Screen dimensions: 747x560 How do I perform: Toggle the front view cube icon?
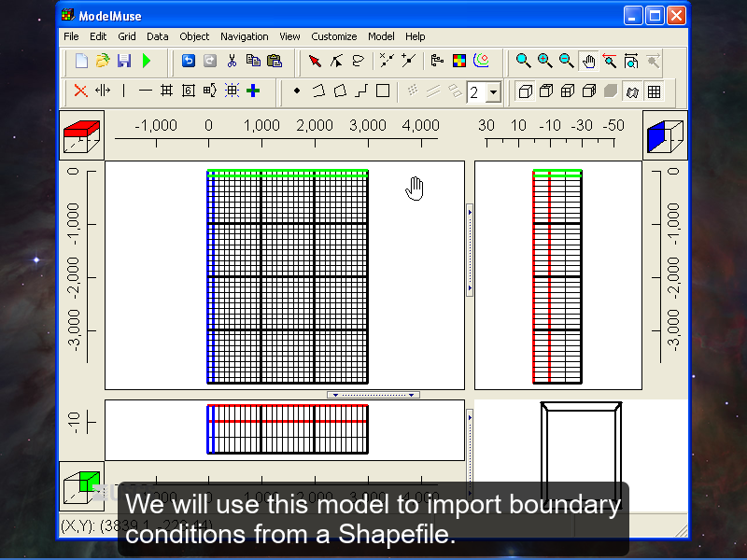click(546, 91)
